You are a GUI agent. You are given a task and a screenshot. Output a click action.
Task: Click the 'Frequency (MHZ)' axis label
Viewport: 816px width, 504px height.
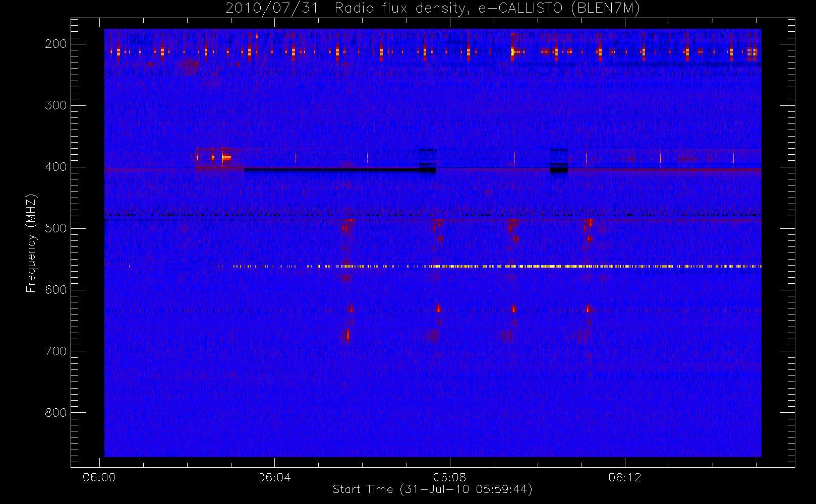coord(31,243)
